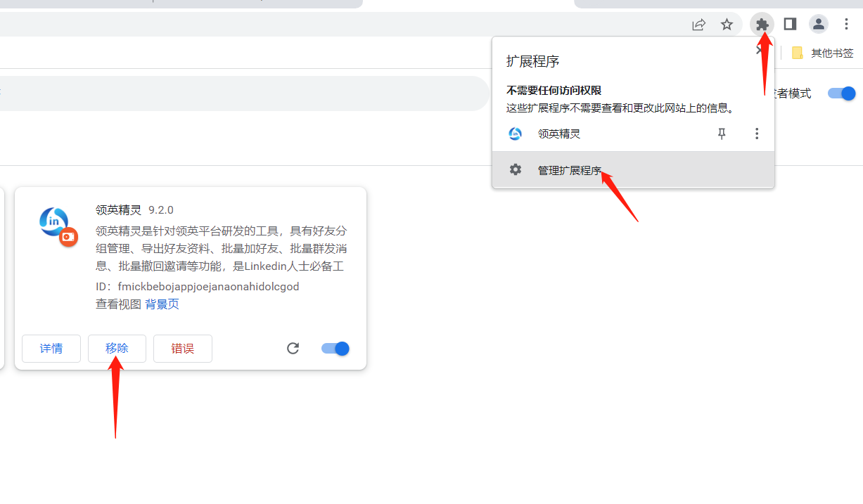
Task: Open the 背景页 link
Action: [162, 304]
